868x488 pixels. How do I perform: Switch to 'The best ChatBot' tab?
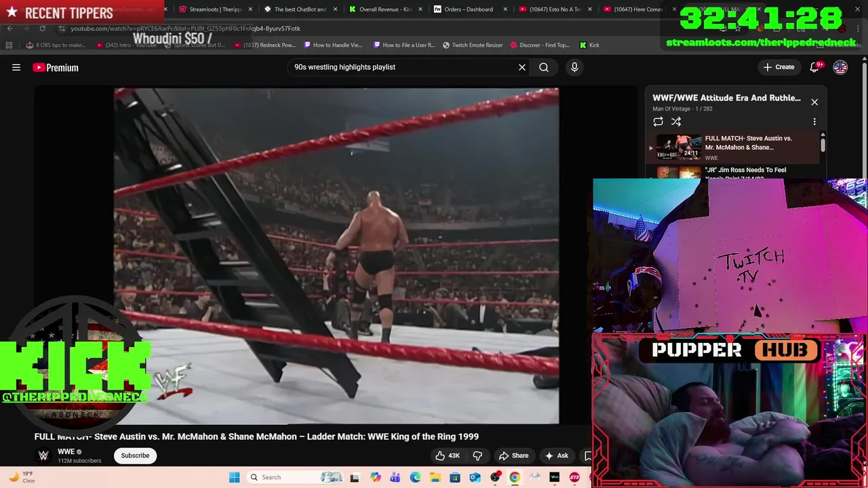[299, 9]
